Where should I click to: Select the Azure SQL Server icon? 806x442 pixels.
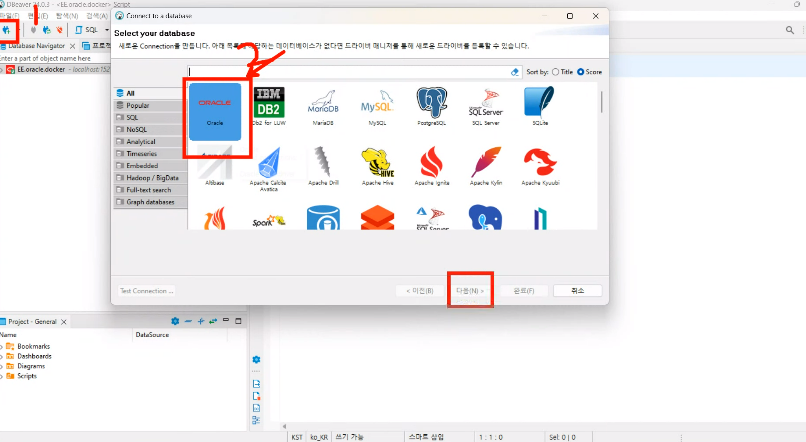(432, 217)
